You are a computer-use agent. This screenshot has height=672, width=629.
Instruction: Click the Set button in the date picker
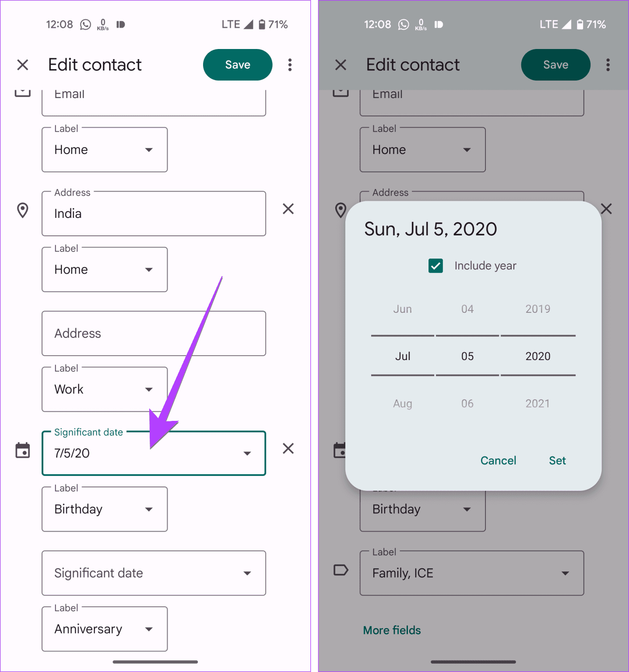click(557, 460)
